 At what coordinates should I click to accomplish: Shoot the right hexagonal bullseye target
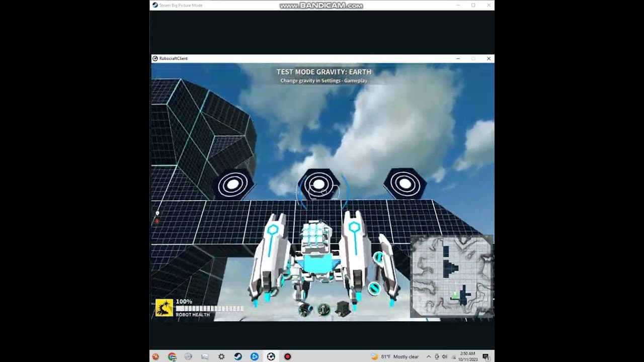tap(405, 184)
